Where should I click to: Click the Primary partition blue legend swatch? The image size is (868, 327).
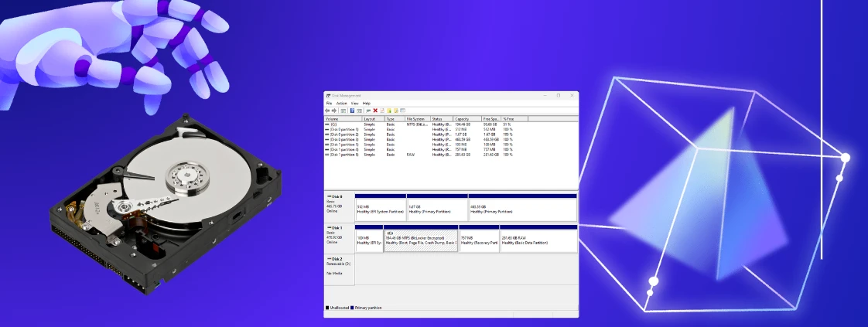(x=352, y=308)
